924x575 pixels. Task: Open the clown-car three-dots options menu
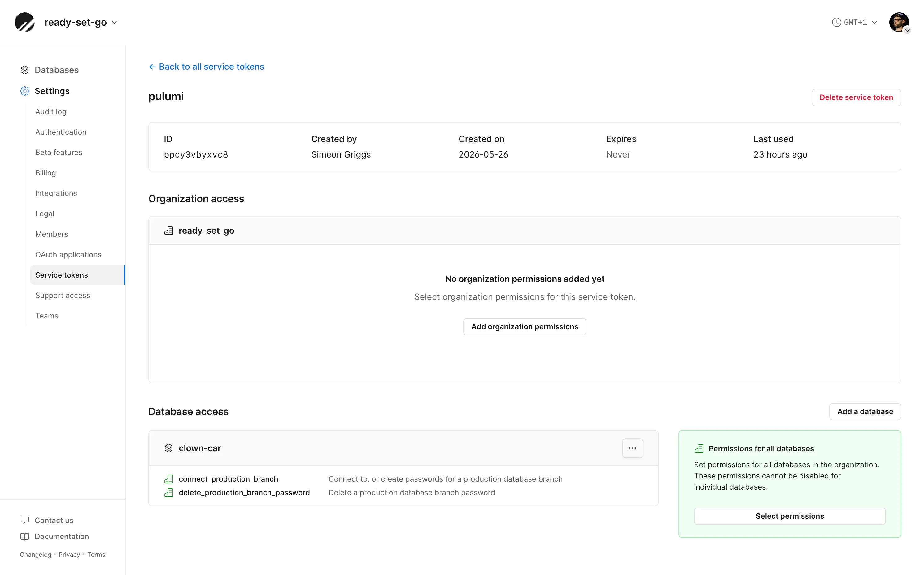[x=633, y=448]
